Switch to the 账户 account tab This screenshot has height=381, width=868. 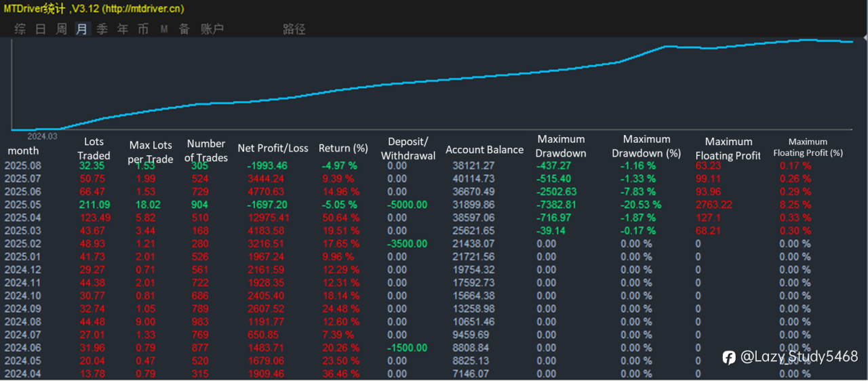click(x=212, y=29)
